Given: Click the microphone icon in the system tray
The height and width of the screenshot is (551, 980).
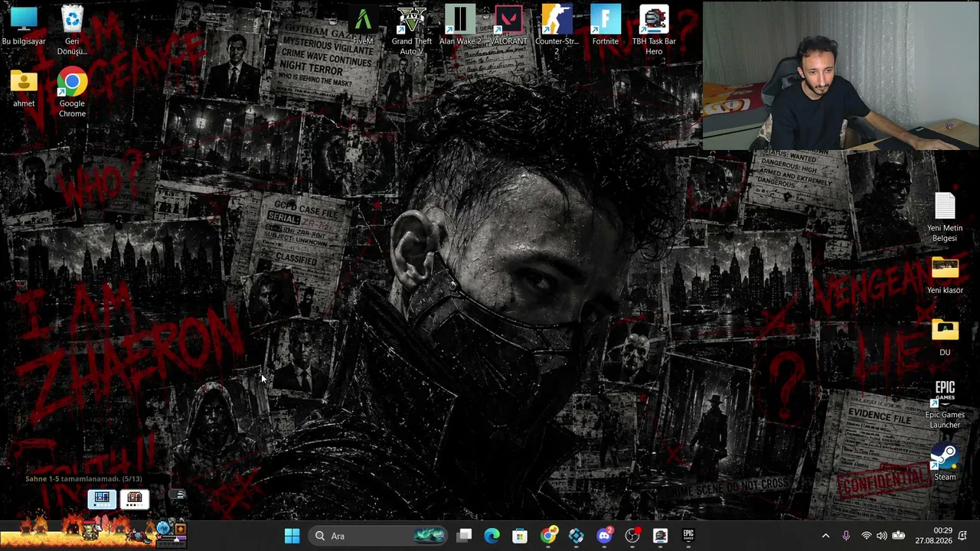Looking at the screenshot, I should point(846,536).
